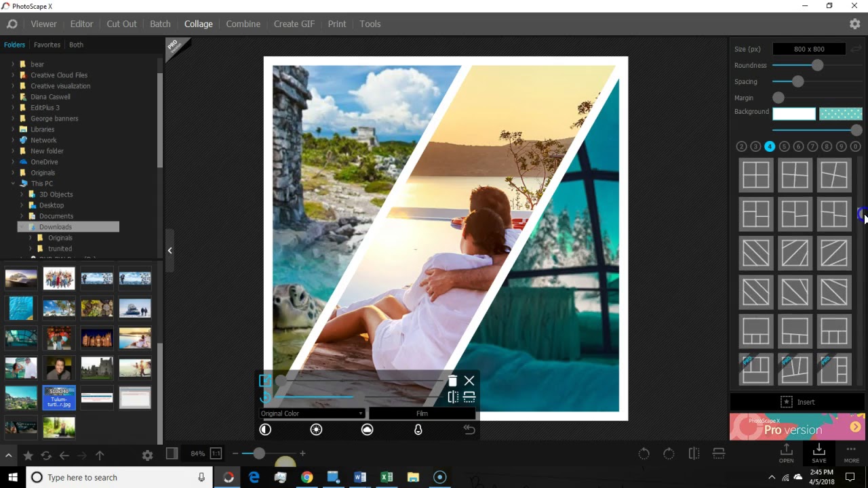This screenshot has width=868, height=488.
Task: Delete the selected photo using trash icon
Action: [x=452, y=381]
